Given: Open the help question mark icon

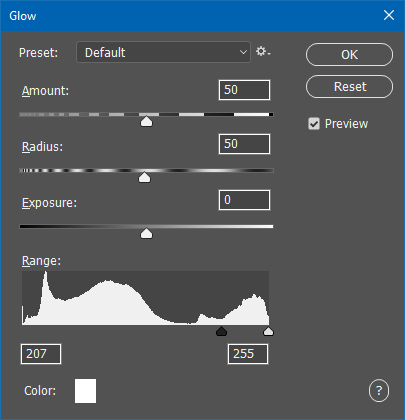Looking at the screenshot, I should pos(379,390).
